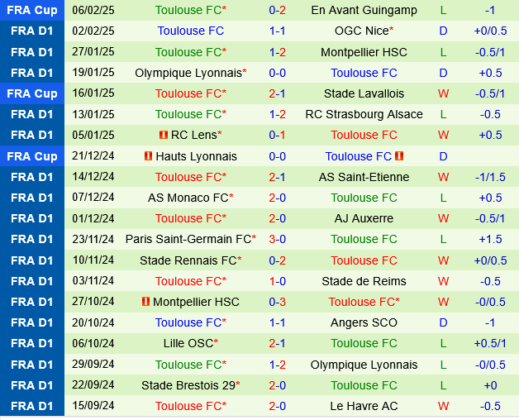Viewport: 519px width, 420px height.
Task: Click the FRA Cup label dated 16/01/25
Action: coord(32,93)
